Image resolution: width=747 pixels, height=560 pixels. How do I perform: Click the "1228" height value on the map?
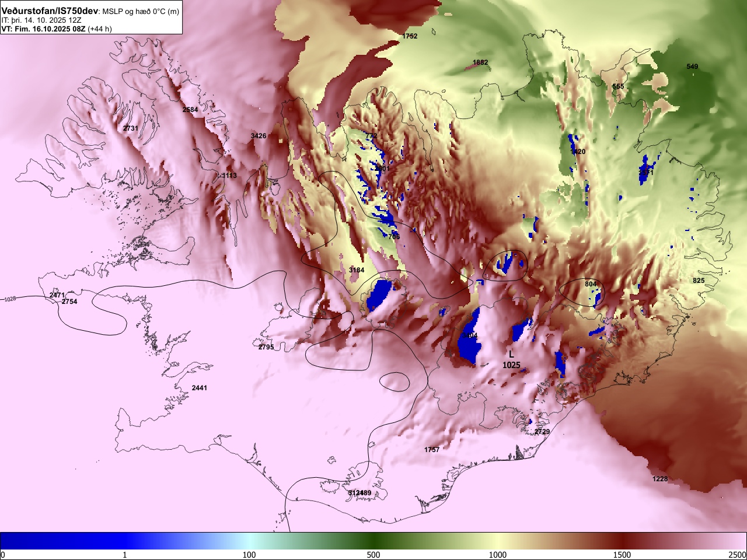point(660,479)
